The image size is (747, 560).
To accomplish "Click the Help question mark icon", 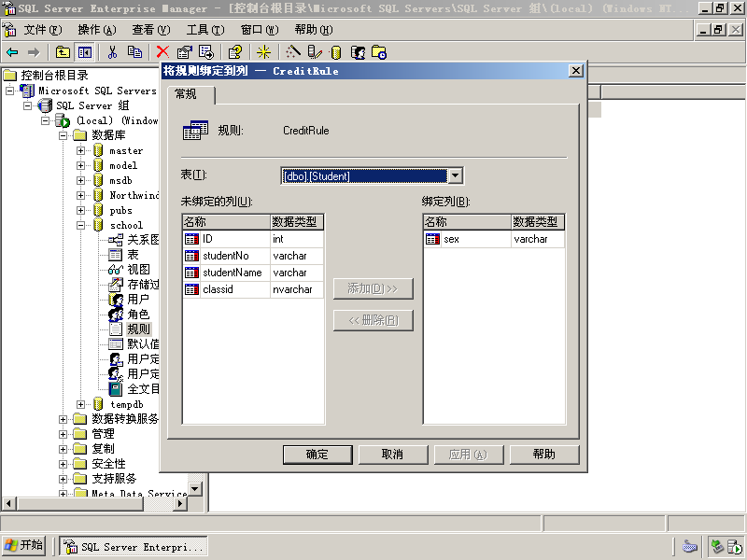I will 235,52.
